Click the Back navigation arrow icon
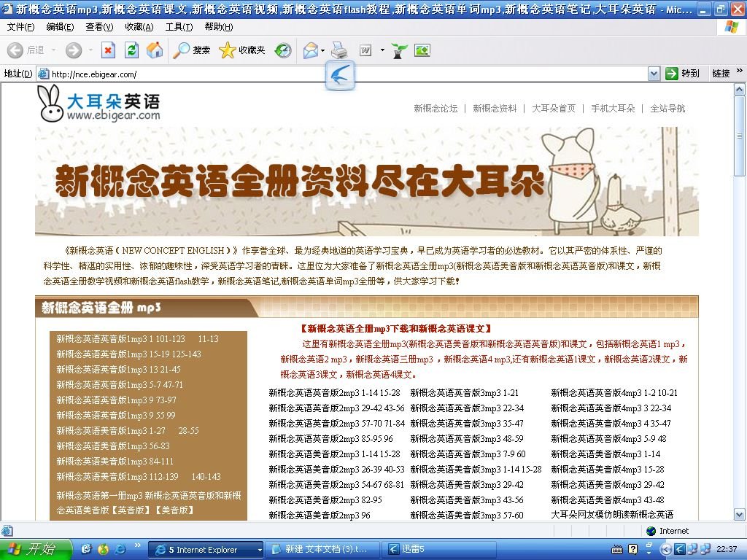Viewport: 747px width, 560px height. pos(15,50)
